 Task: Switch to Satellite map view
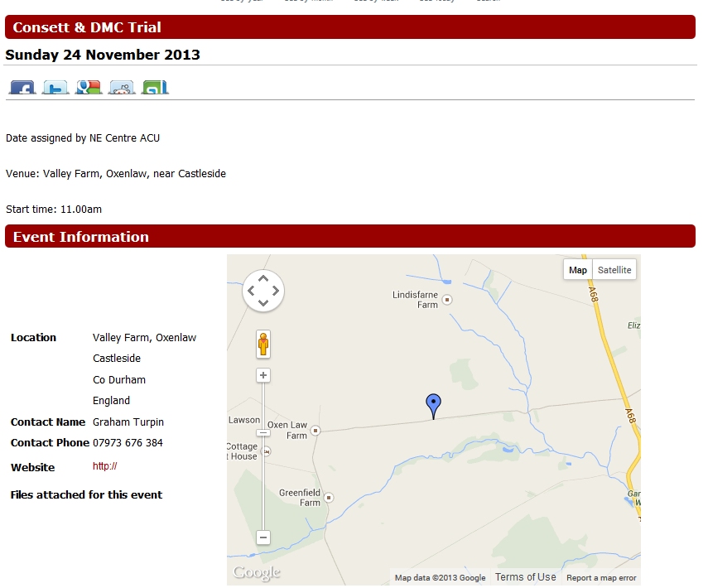click(614, 270)
